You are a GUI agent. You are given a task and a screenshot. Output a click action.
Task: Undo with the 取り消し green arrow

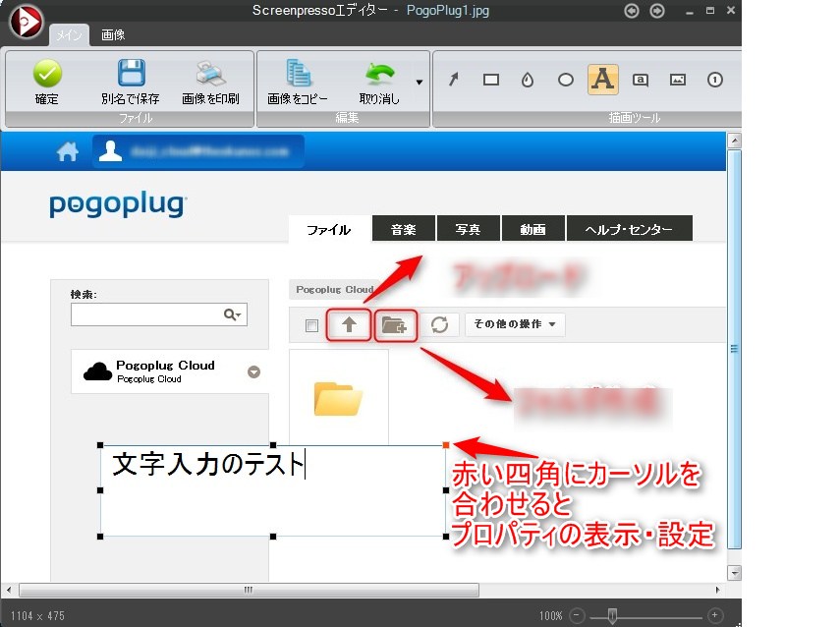(379, 82)
